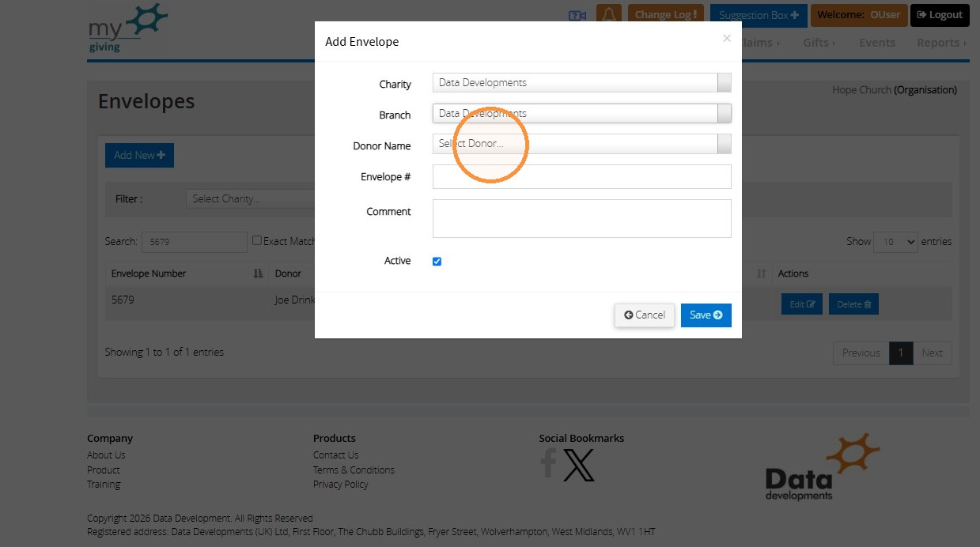Open the Training footer link

104,484
